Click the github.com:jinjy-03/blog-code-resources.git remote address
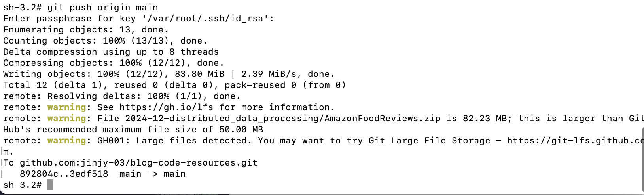This screenshot has height=195, width=644. coord(138,163)
